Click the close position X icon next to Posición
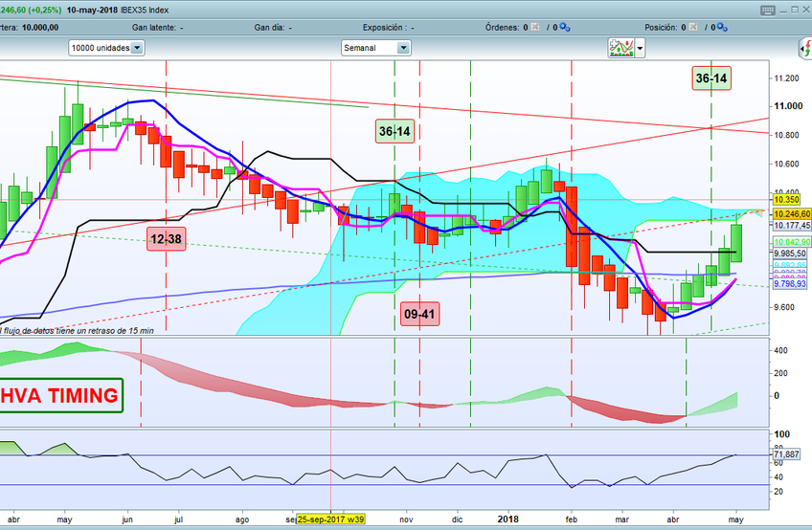 pyautogui.click(x=693, y=27)
